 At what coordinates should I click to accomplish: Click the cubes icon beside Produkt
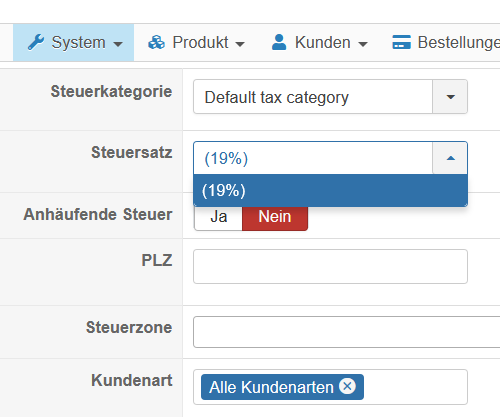pos(156,42)
